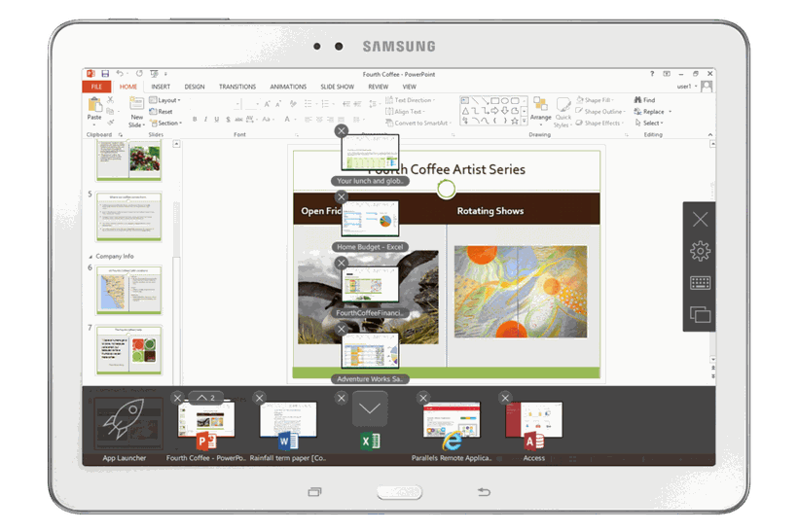This screenshot has width=798, height=532.
Task: Open the VIEW ribbon tab
Action: 409,87
